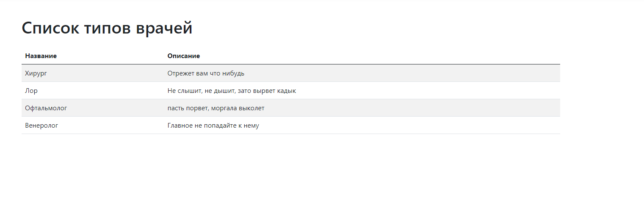This screenshot has width=644, height=201.
Task: Select the "Венеролог" name cell
Action: 41,126
